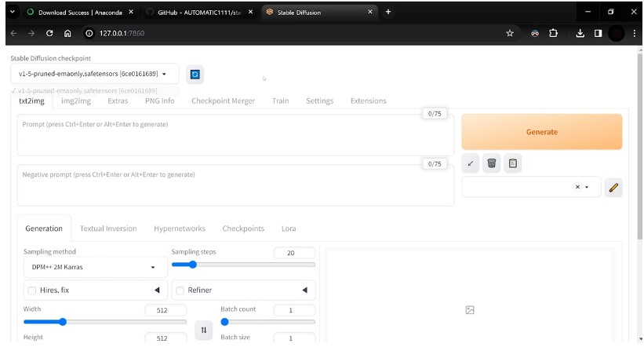The height and width of the screenshot is (362, 644).
Task: Switch to the img2img tab
Action: pyautogui.click(x=76, y=101)
